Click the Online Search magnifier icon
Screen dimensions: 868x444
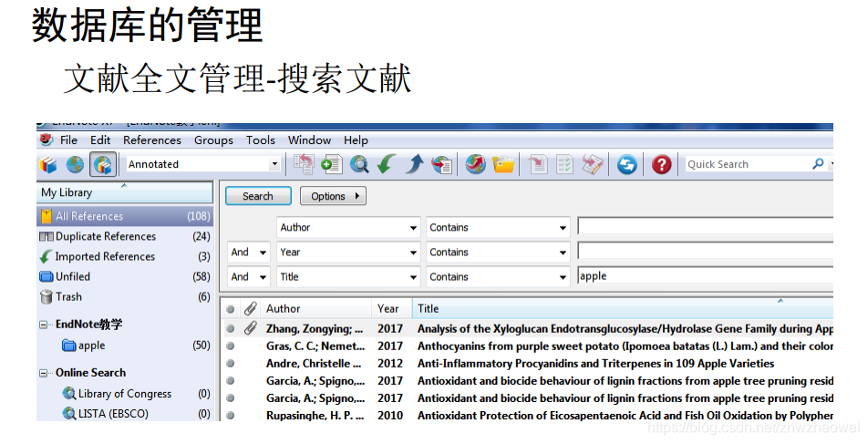point(358,164)
